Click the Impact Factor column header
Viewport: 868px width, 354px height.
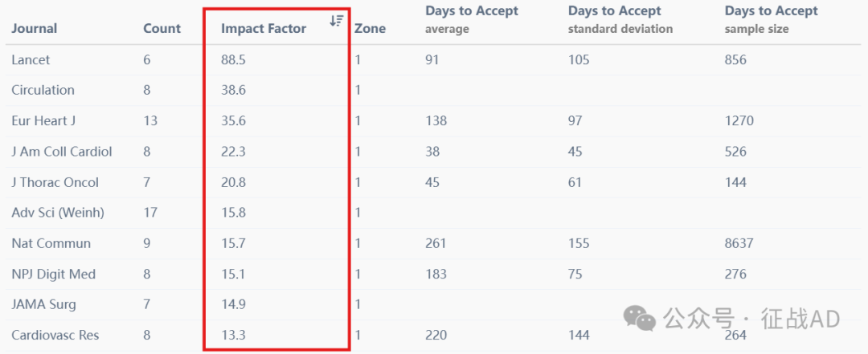pyautogui.click(x=264, y=28)
